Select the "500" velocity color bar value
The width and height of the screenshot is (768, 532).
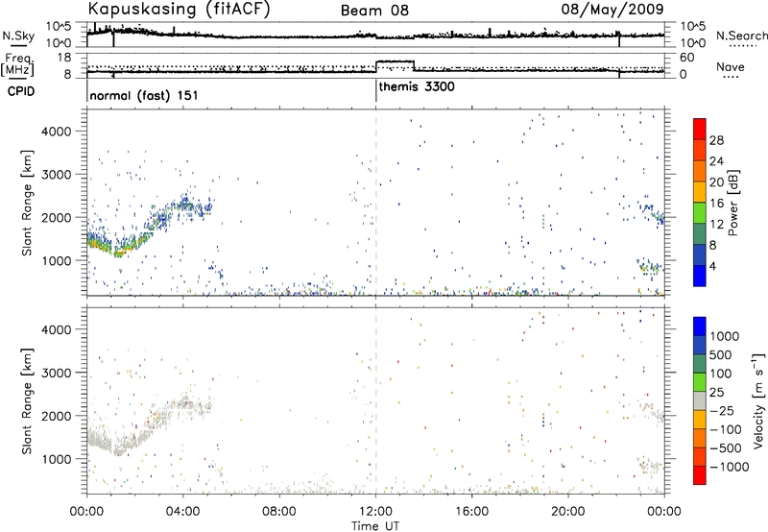pyautogui.click(x=721, y=354)
